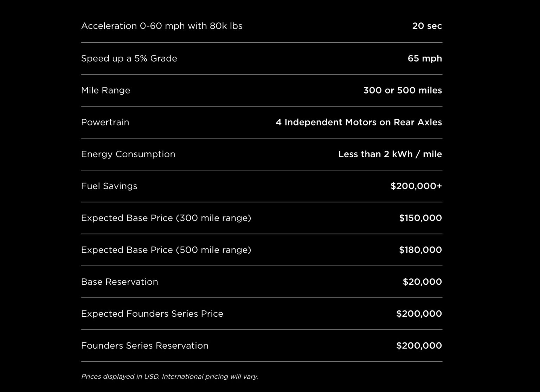Viewport: 540px width, 392px height.
Task: Click the "$200,000+" fuel savings value
Action: 416,186
